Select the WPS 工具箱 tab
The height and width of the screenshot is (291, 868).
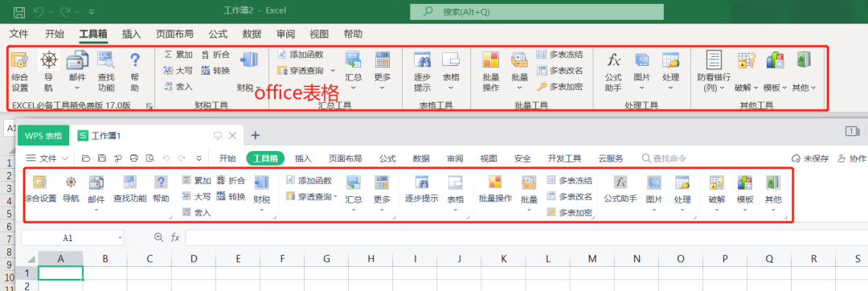pos(265,158)
